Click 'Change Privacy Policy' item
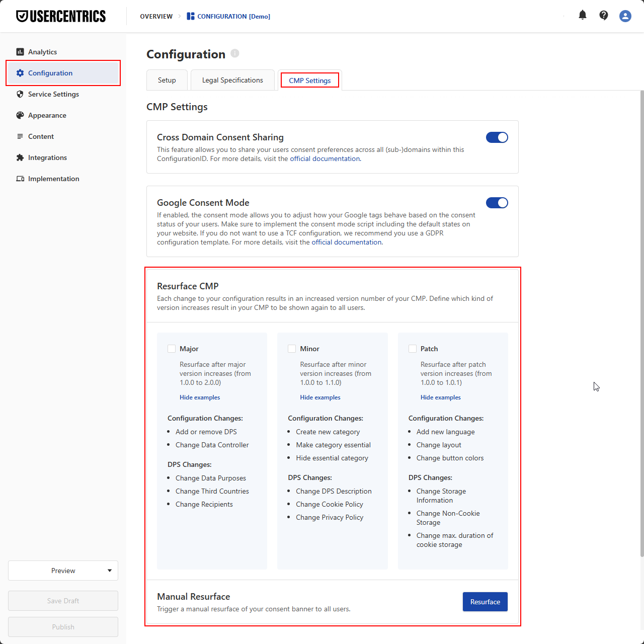This screenshot has height=644, width=644. pyautogui.click(x=330, y=517)
